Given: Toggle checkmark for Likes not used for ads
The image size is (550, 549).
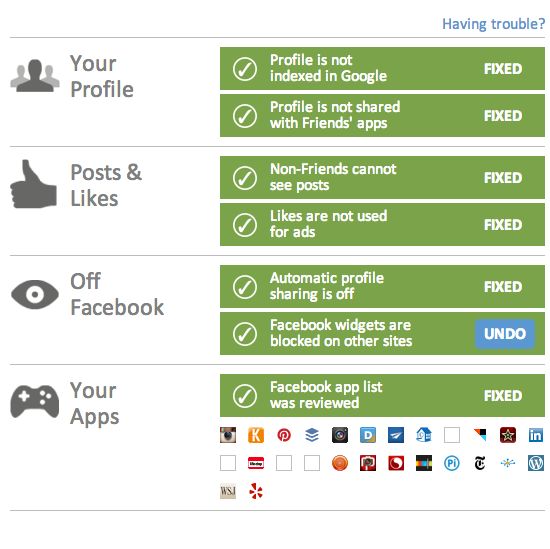Looking at the screenshot, I should pos(245,225).
